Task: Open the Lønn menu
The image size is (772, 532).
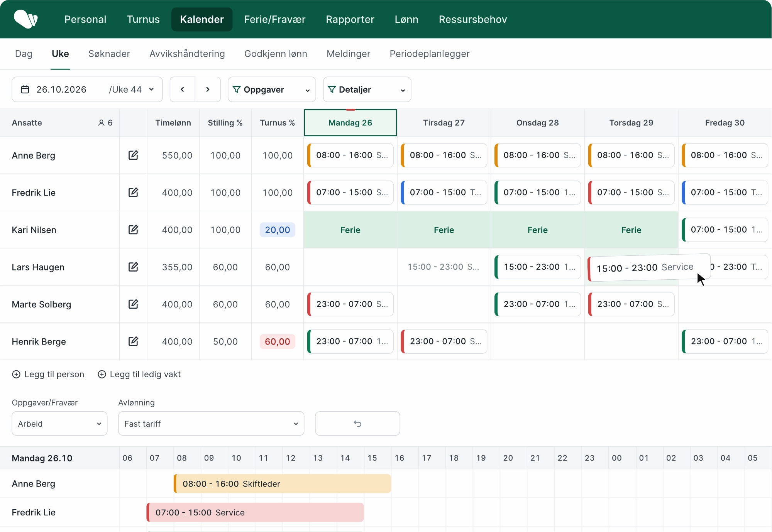Action: pyautogui.click(x=406, y=19)
